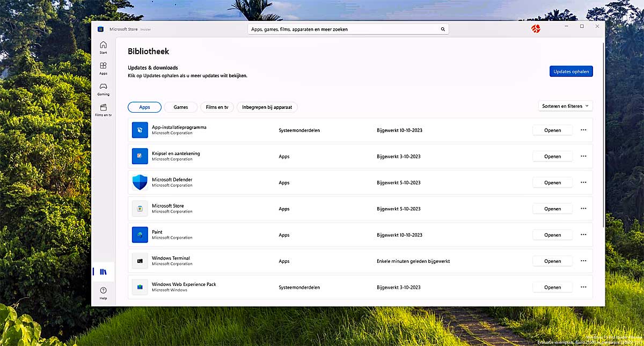Viewport: 644px width, 346px height.
Task: Click the Microsoft Store logo in title bar
Action: click(100, 29)
